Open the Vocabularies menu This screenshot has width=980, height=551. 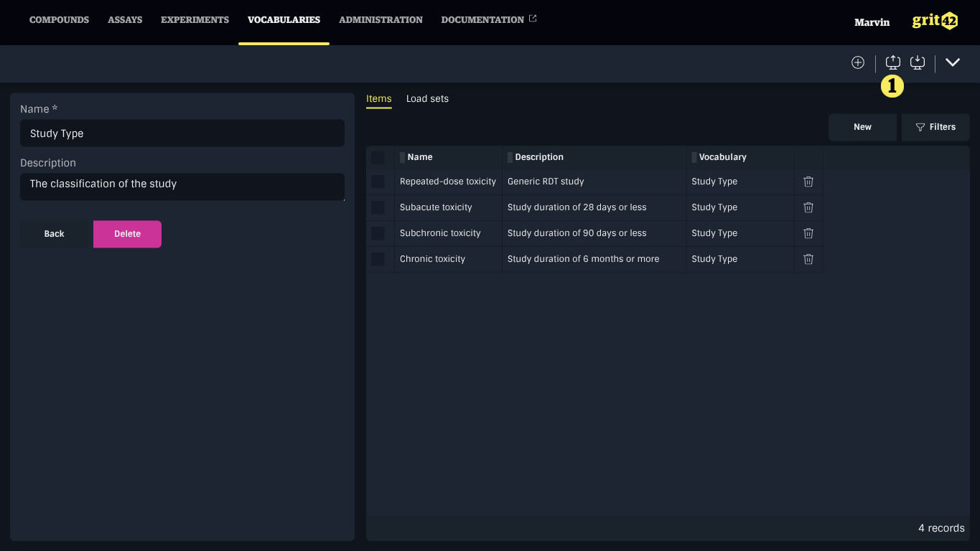(284, 20)
